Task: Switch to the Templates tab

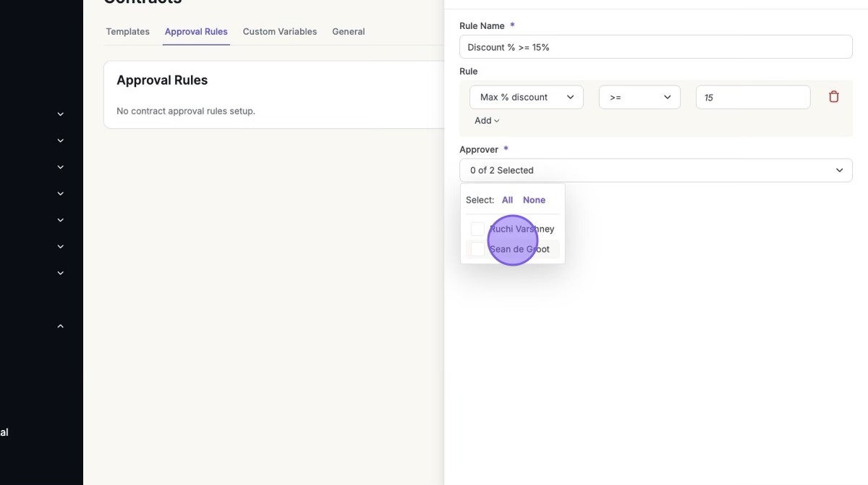Action: 127,32
